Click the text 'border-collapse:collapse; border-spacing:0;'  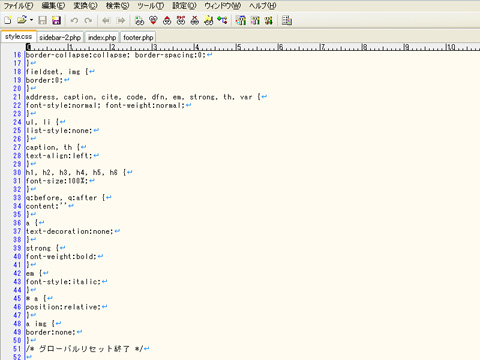point(116,55)
